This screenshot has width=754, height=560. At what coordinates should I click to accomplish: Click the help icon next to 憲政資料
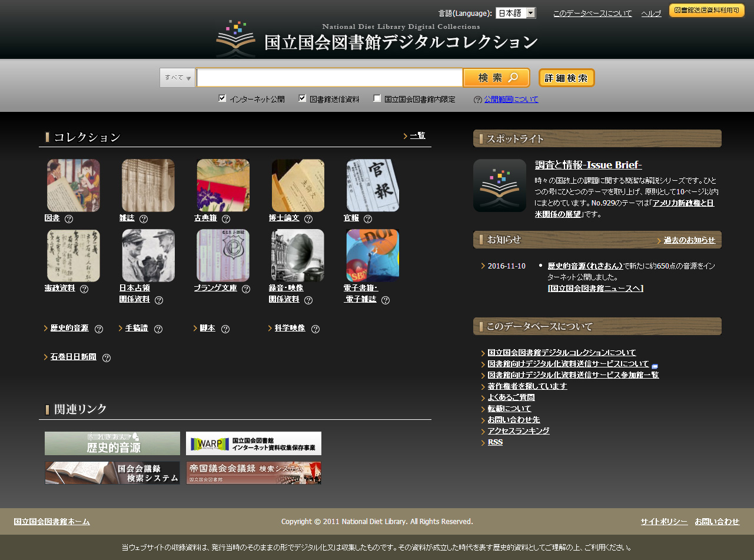coord(84,289)
